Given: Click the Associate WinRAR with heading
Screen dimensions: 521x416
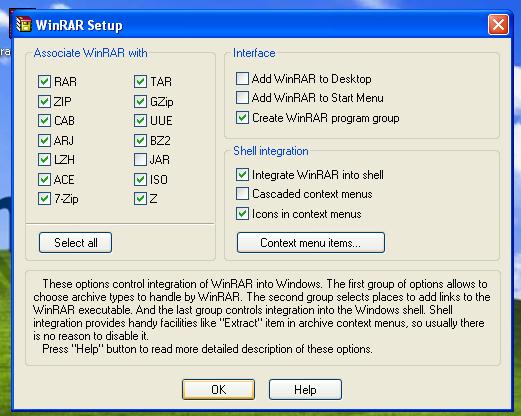Looking at the screenshot, I should [90, 53].
